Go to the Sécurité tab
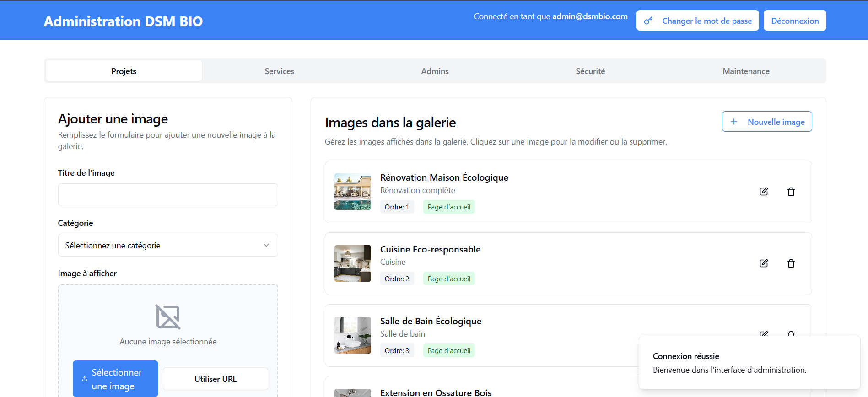Viewport: 868px width, 397px height. (590, 71)
